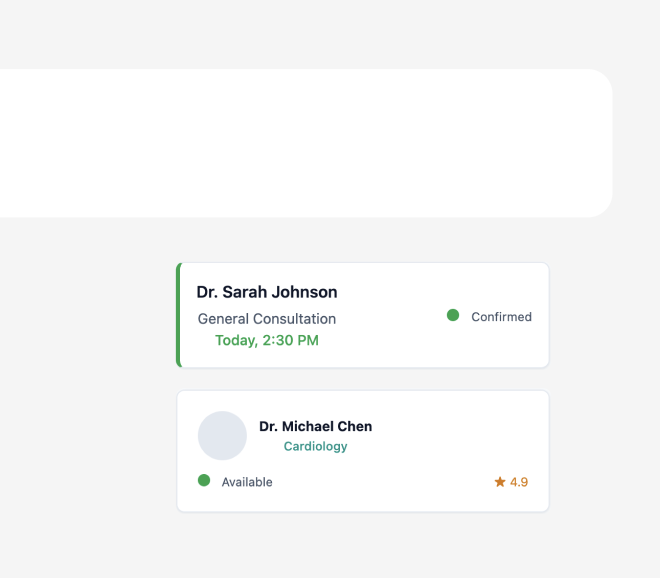Open Dr. Michael Chen's avatar placeholder
This screenshot has width=660, height=578.
click(x=222, y=436)
